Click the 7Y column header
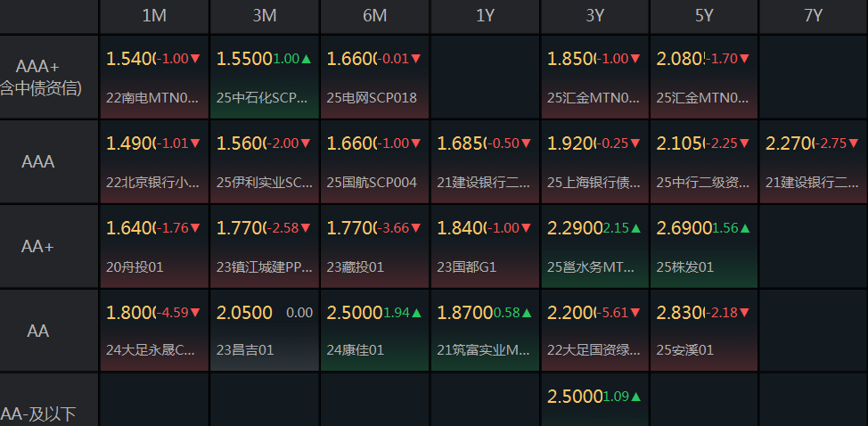This screenshot has height=426, width=868. 813,16
